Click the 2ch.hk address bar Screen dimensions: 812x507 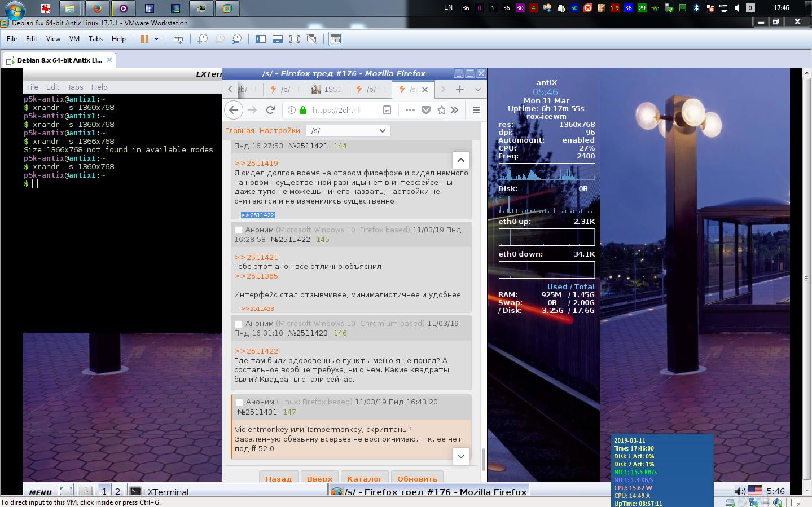339,110
